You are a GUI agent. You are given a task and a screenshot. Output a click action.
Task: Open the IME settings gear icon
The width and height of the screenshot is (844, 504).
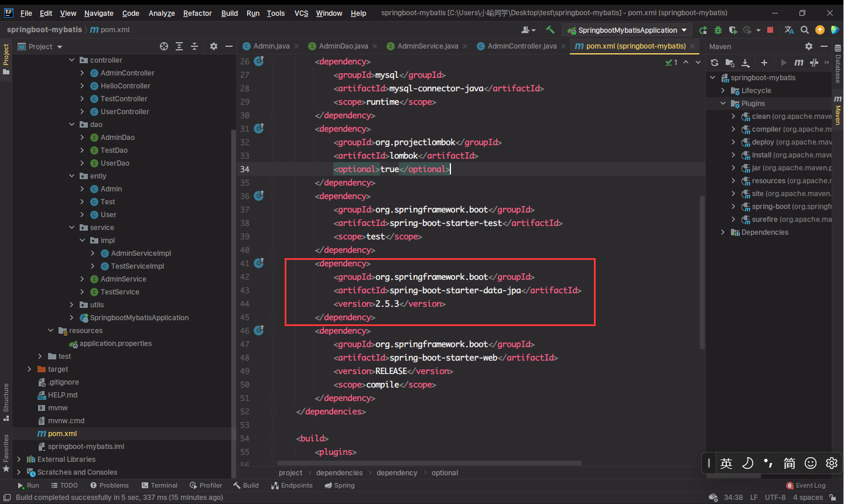pyautogui.click(x=832, y=463)
